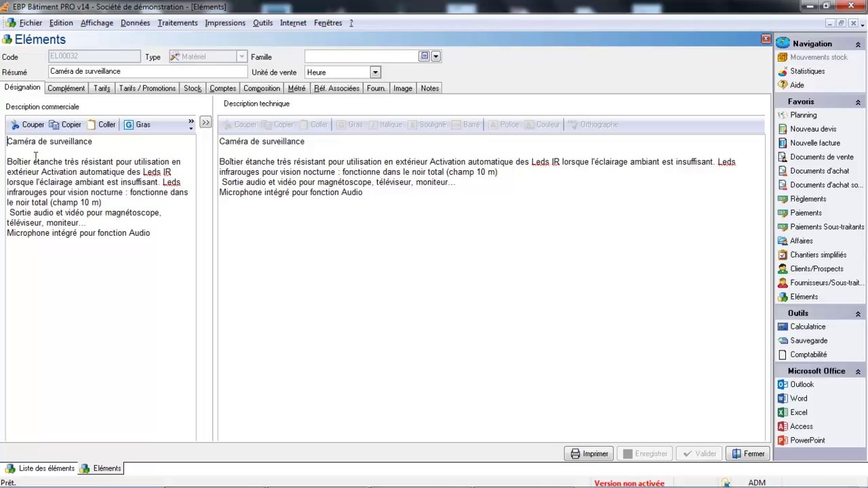The height and width of the screenshot is (488, 868).
Task: Launch the Calculatrice tool
Action: pyautogui.click(x=802, y=327)
